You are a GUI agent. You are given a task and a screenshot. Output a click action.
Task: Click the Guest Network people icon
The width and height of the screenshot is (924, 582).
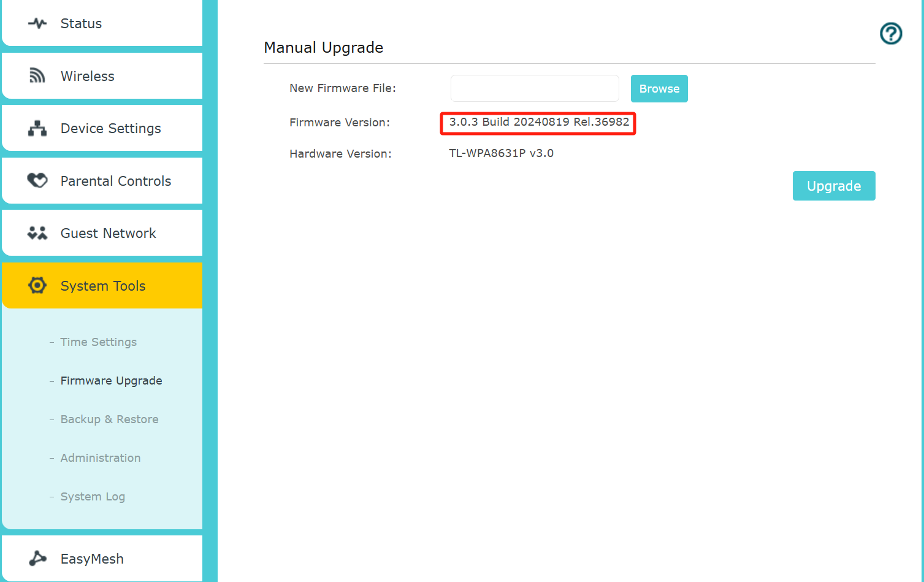coord(37,234)
